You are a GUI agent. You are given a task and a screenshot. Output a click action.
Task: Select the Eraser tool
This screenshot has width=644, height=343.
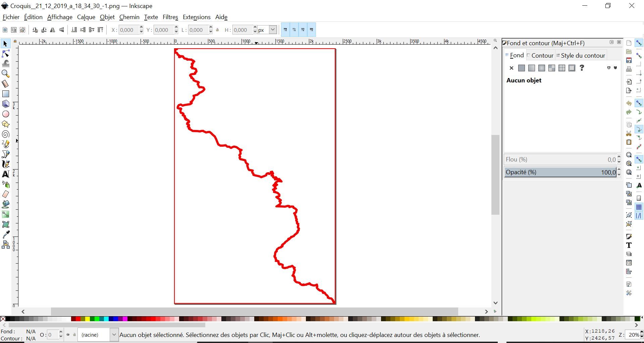click(5, 194)
